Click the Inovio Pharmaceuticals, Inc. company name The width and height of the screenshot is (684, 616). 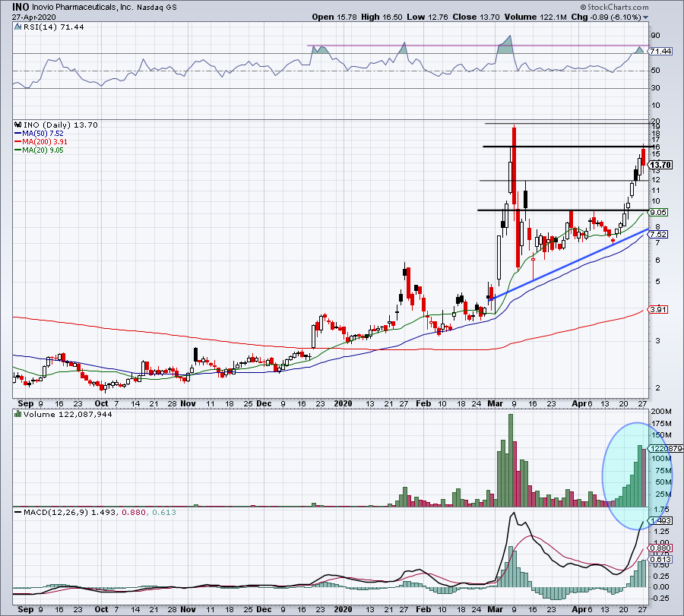click(x=81, y=7)
